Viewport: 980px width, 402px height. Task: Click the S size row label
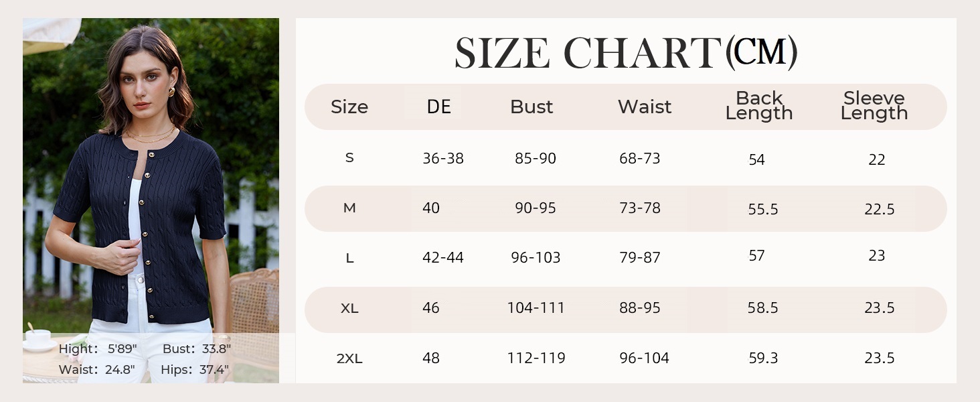(349, 158)
